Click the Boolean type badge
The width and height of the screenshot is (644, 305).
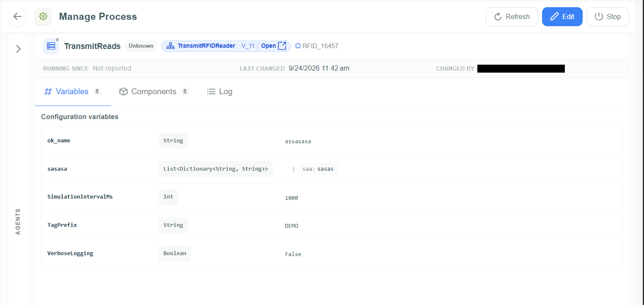tap(175, 253)
